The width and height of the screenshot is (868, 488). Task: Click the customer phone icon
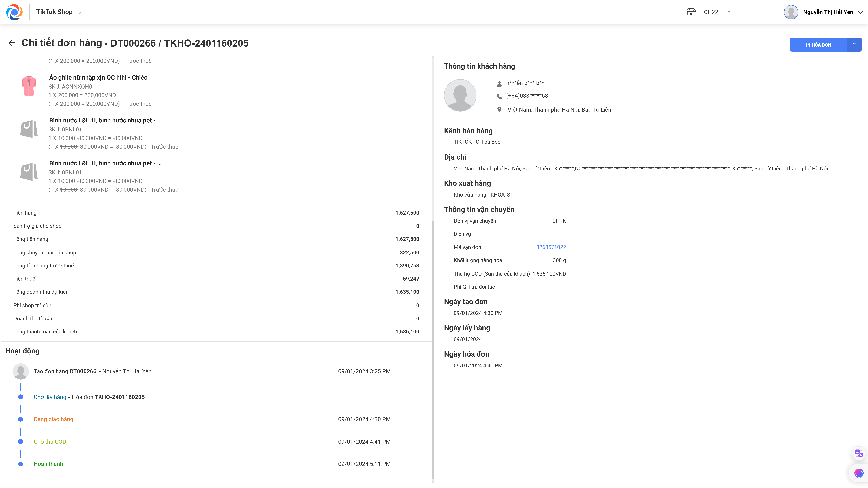click(x=499, y=96)
